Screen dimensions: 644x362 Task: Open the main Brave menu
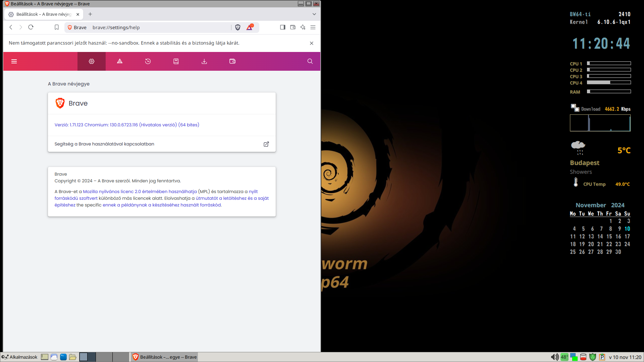(x=313, y=27)
